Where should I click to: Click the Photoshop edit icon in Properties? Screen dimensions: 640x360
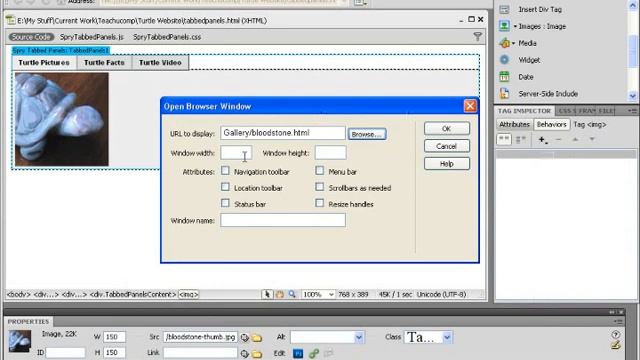pyautogui.click(x=298, y=353)
